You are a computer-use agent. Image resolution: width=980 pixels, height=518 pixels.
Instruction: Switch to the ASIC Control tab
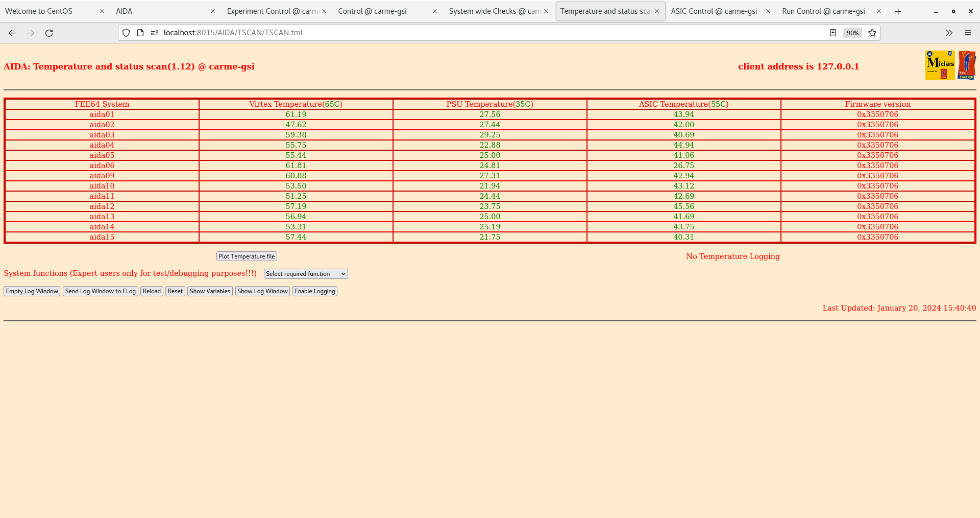(714, 11)
